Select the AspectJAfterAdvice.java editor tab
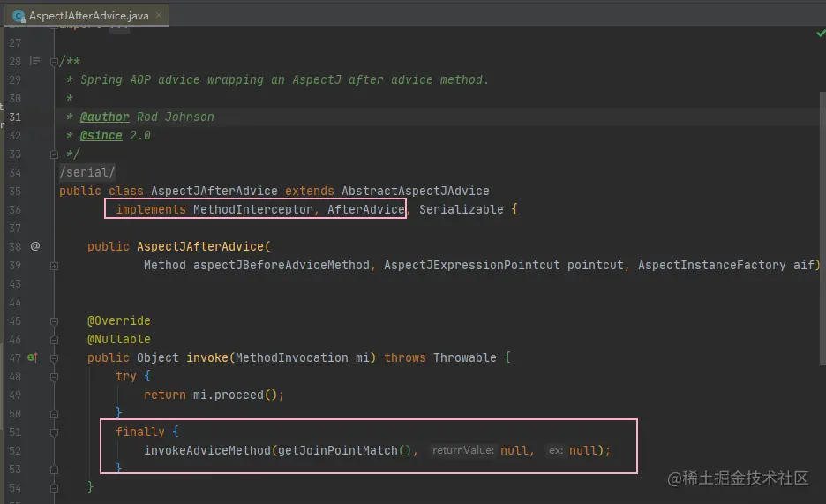Image resolution: width=826 pixels, height=504 pixels. (x=86, y=15)
